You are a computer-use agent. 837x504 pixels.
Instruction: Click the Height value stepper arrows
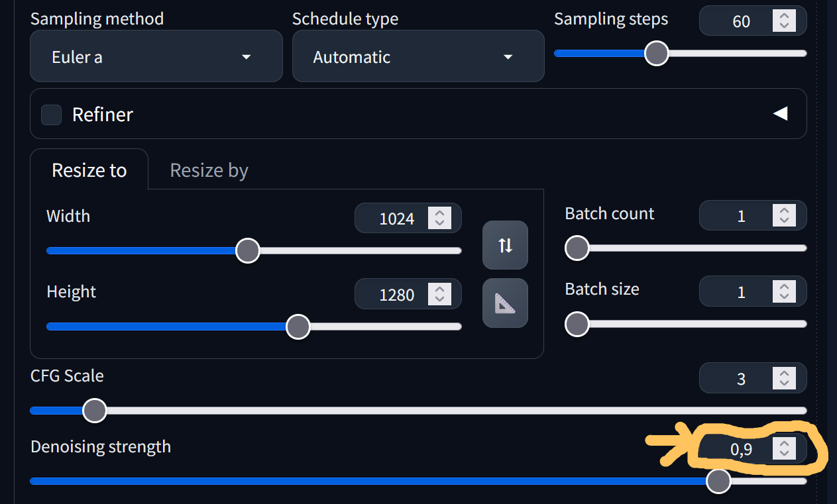coord(439,294)
